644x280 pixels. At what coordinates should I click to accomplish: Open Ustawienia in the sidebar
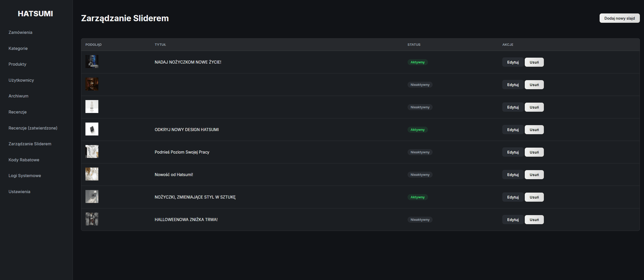(x=19, y=192)
